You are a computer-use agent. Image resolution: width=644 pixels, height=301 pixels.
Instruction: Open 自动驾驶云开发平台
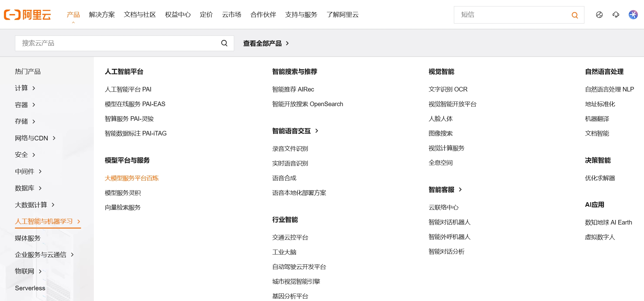299,267
